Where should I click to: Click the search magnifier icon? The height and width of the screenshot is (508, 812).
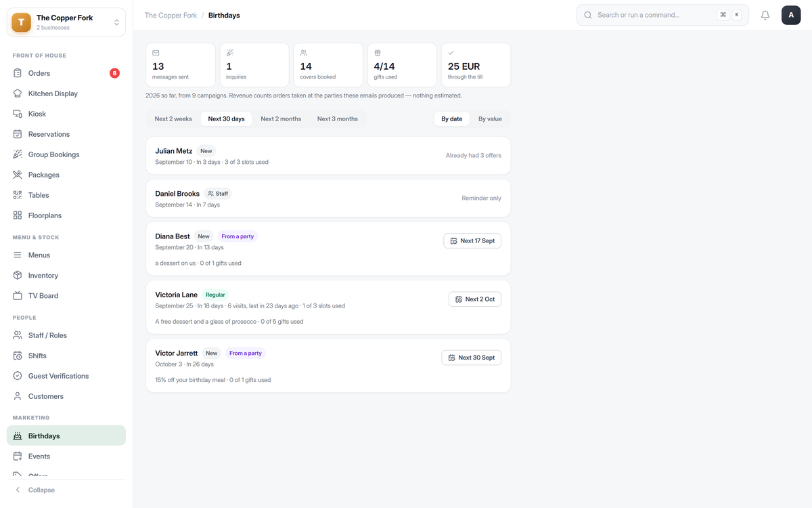588,15
